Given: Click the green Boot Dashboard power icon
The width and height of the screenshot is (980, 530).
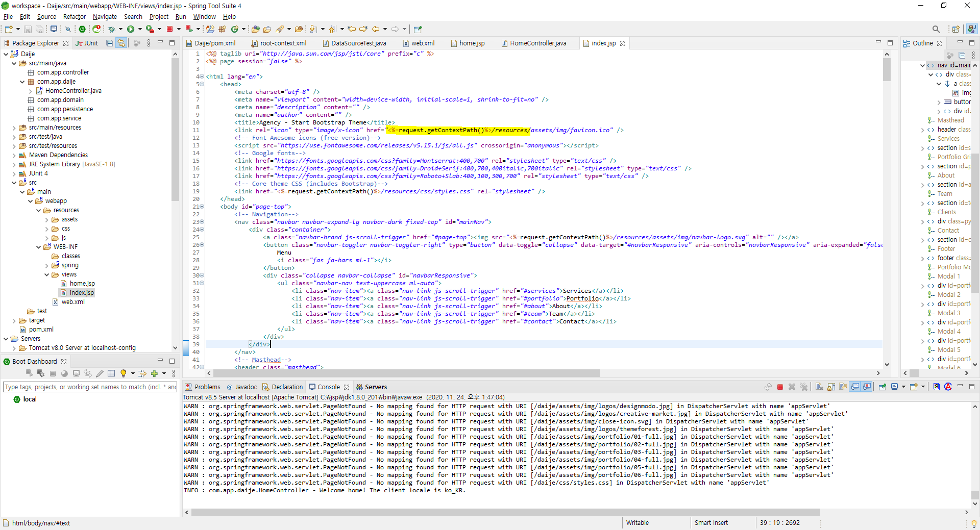Looking at the screenshot, I should tap(82, 30).
